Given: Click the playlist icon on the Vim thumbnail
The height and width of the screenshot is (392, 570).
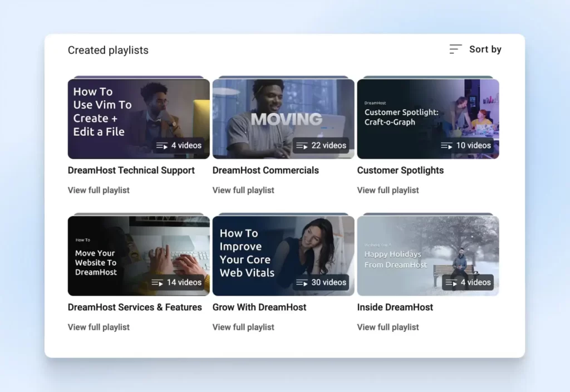Looking at the screenshot, I should click(x=162, y=146).
